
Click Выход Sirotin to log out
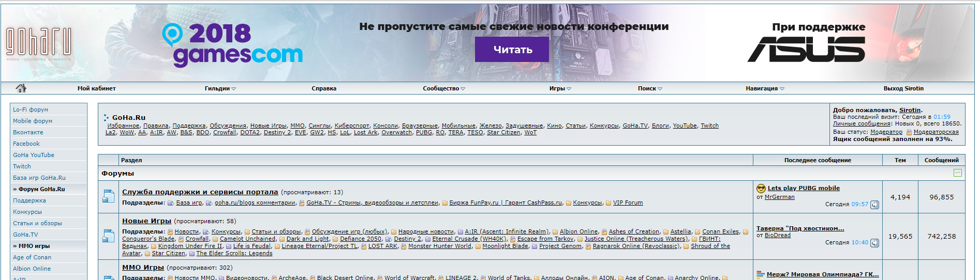coord(903,89)
